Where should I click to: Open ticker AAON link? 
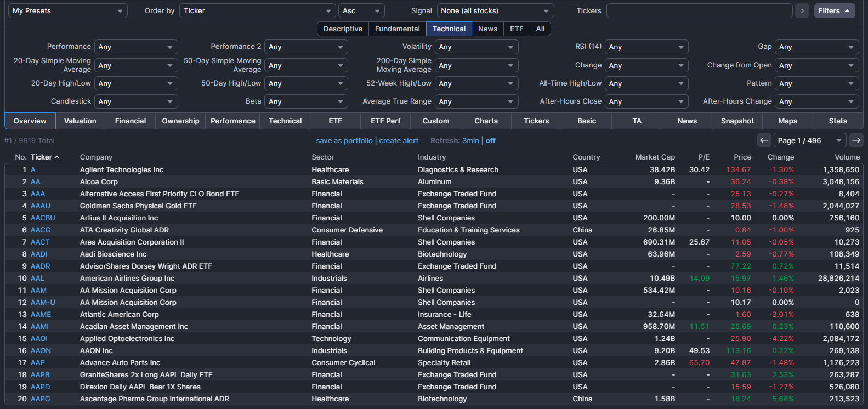click(41, 351)
